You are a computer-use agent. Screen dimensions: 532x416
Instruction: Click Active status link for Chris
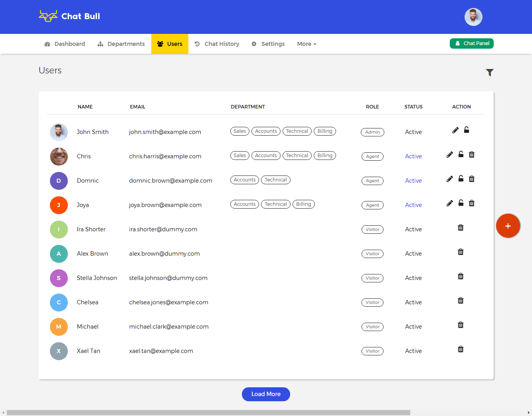pos(413,156)
